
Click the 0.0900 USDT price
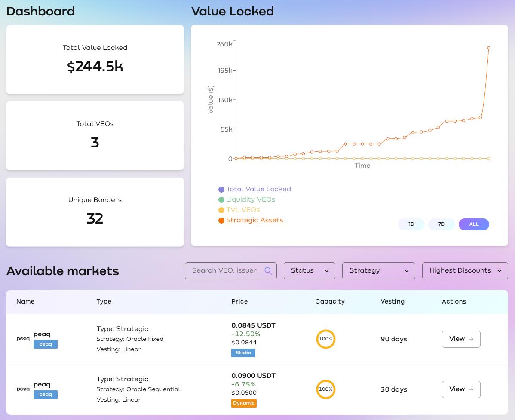[x=253, y=376]
